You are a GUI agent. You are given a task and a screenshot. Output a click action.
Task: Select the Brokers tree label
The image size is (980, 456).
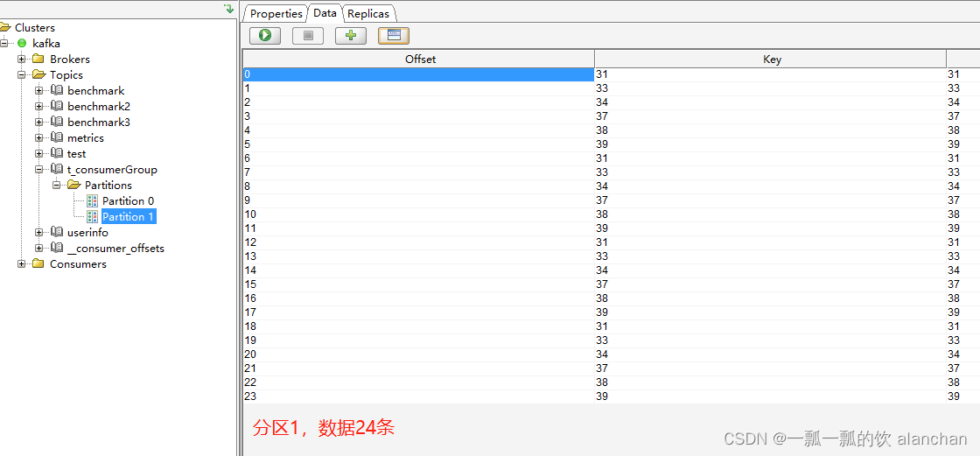coord(70,59)
